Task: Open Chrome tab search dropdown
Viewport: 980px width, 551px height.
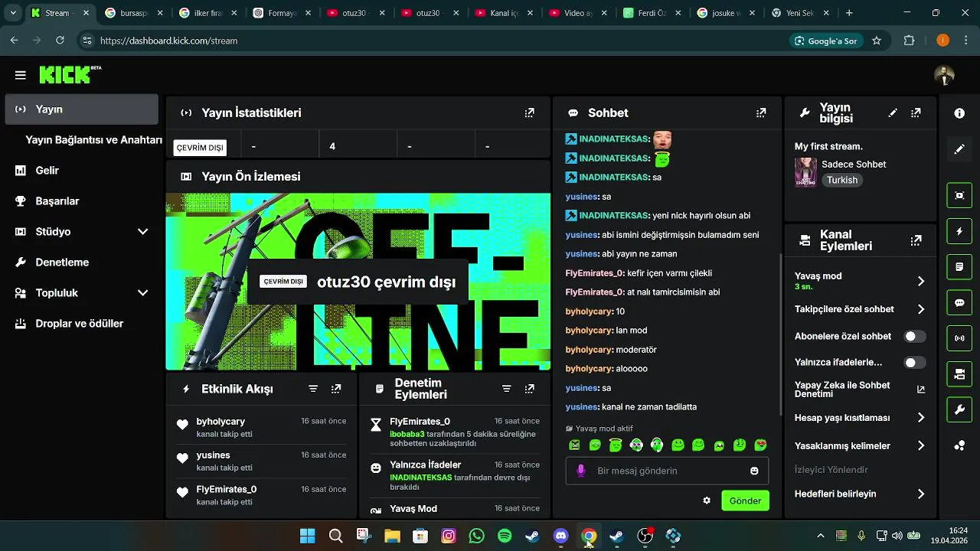Action: (13, 13)
